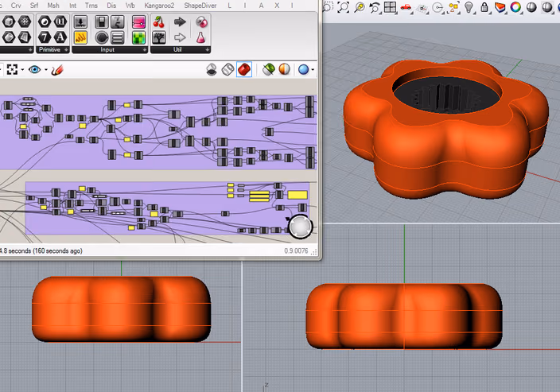
Task: Click the orange knob model in perspective viewport
Action: click(445, 130)
